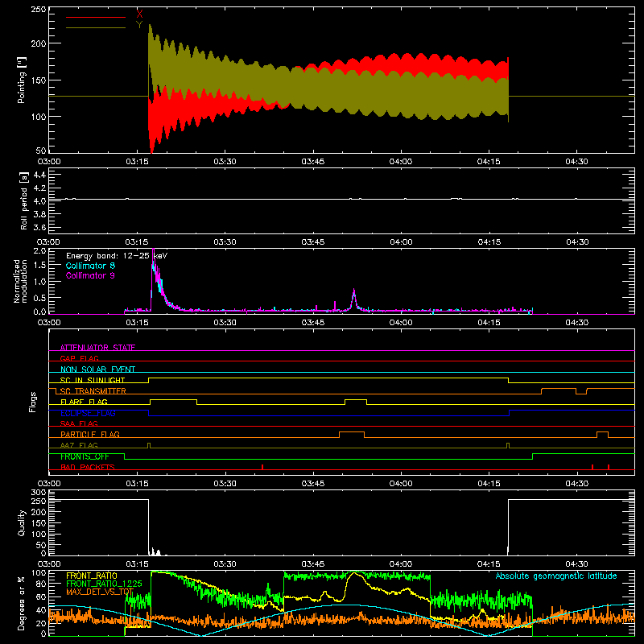The image size is (644, 644).
Task: Click the NON_SOLAR_EVENT flag label
Action: (x=97, y=369)
